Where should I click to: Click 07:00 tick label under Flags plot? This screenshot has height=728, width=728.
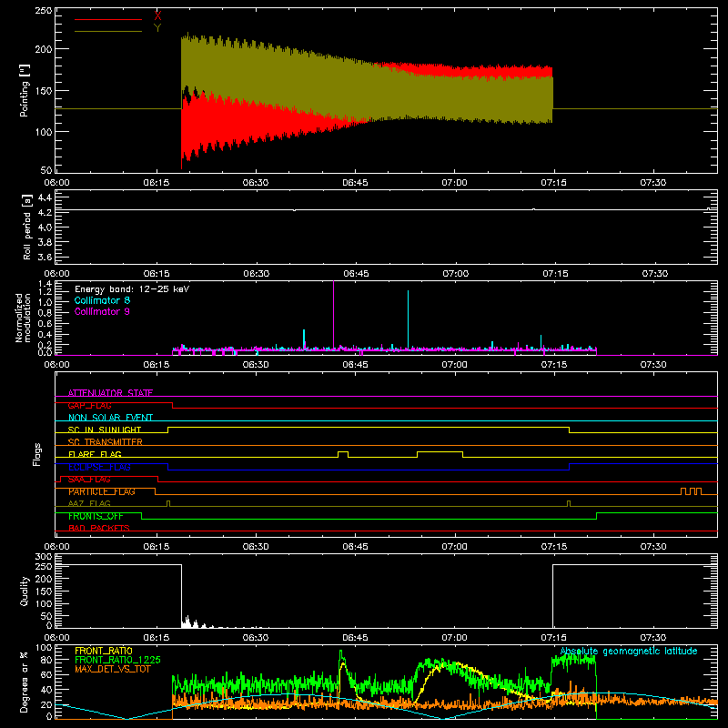tap(454, 547)
